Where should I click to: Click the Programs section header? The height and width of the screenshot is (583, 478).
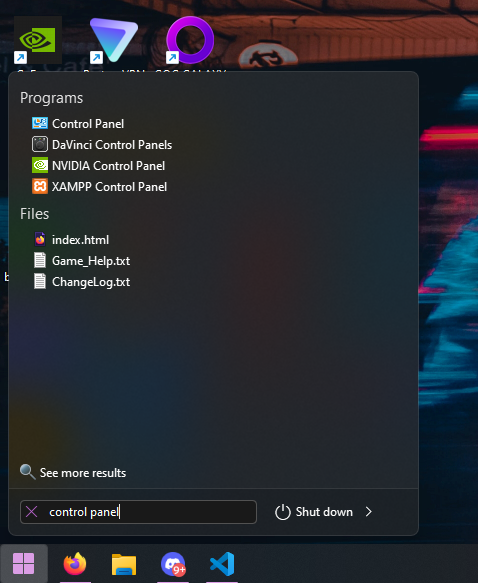coord(52,98)
